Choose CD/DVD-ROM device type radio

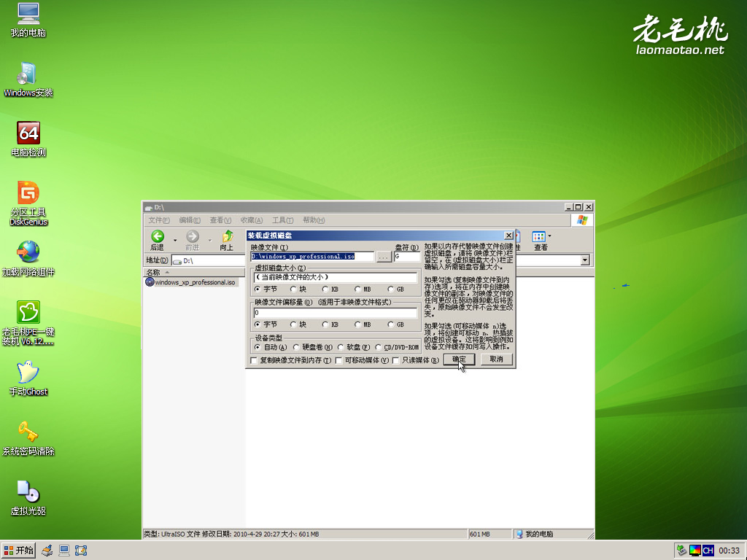point(378,347)
